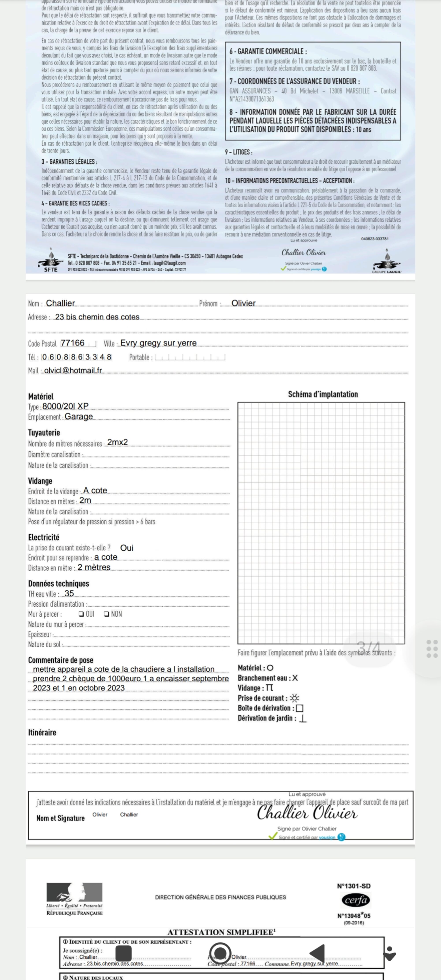Screen dimensions: 441x980
Task: Tap the cerfa oval logo
Action: tap(356, 900)
